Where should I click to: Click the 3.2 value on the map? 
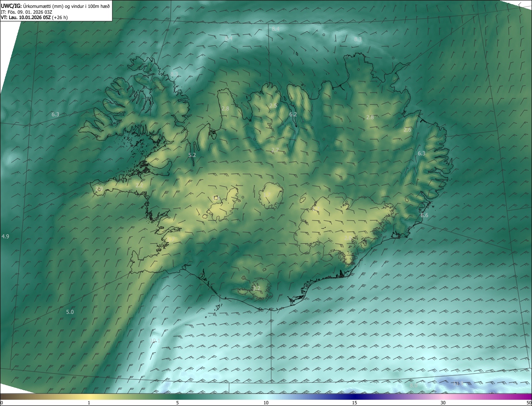pos(256,288)
